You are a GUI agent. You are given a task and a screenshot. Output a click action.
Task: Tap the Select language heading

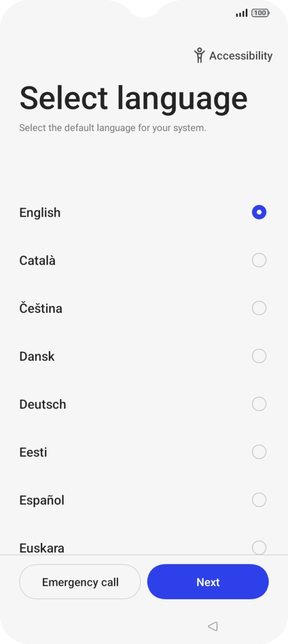(134, 98)
